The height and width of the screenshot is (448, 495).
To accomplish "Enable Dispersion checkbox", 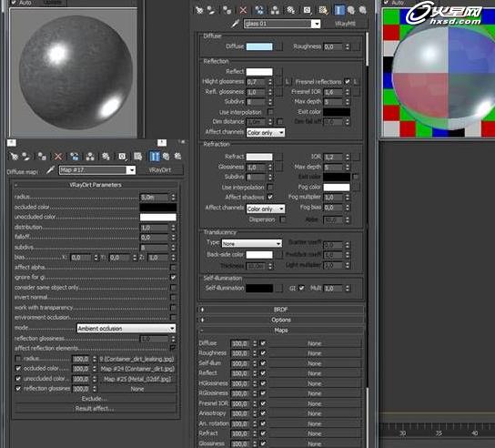I will pos(283,219).
